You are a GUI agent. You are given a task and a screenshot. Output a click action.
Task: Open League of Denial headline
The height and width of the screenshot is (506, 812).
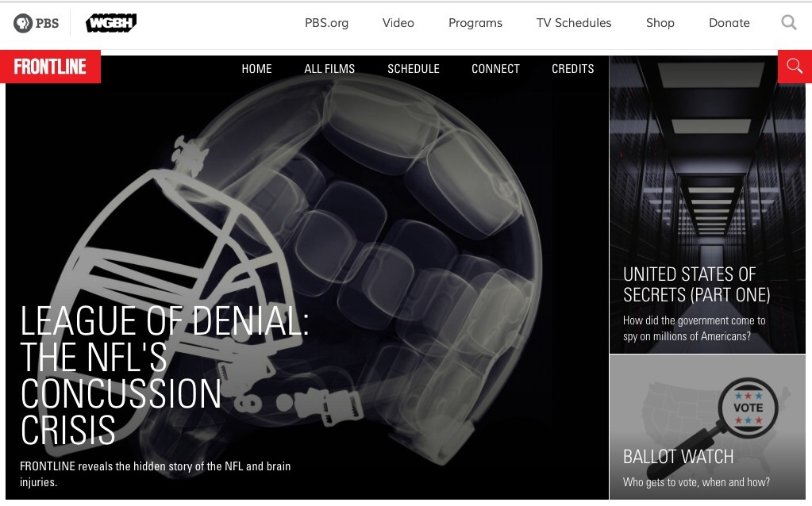click(x=164, y=374)
